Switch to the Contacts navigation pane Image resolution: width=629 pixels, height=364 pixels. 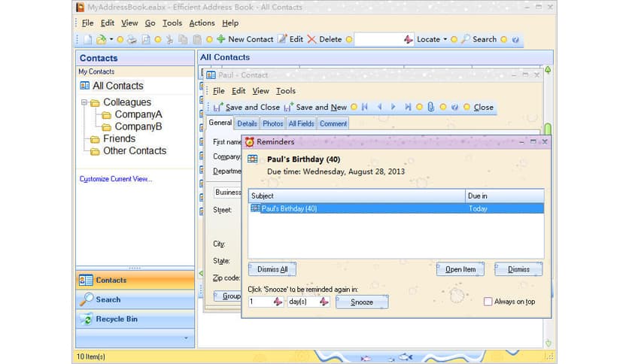tap(135, 281)
